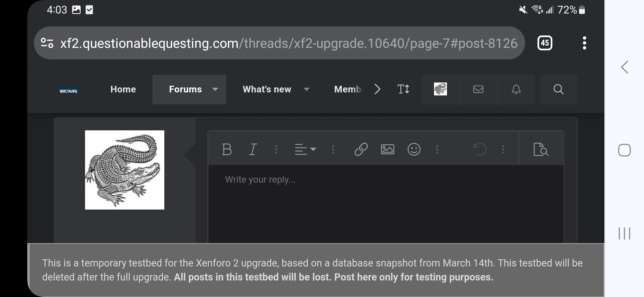Insert an image into the reply
The height and width of the screenshot is (297, 644).
pyautogui.click(x=388, y=150)
